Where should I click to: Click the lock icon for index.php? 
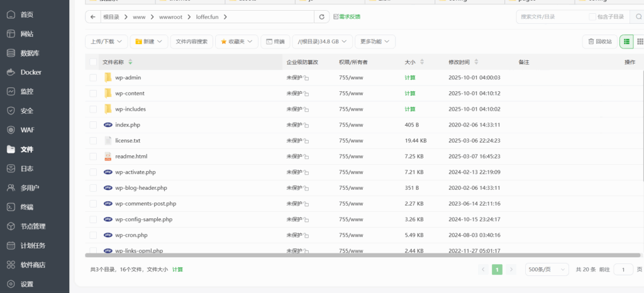coord(306,125)
